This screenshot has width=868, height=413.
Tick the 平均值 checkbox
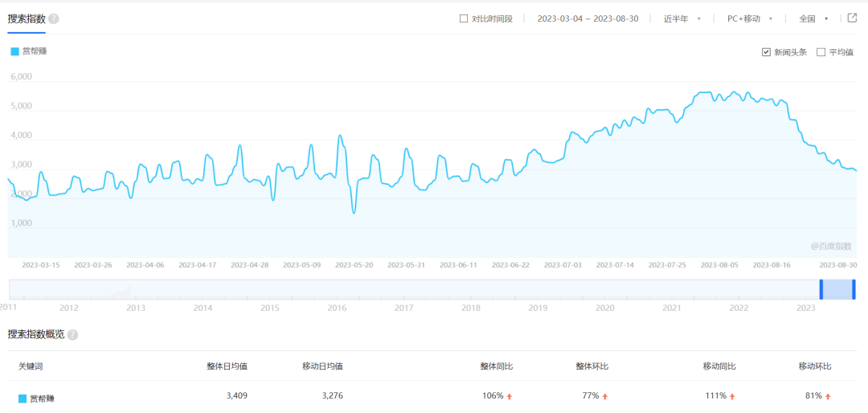821,52
